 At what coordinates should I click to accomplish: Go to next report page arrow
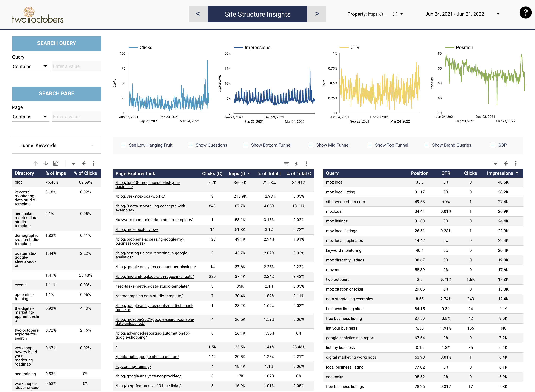317,14
